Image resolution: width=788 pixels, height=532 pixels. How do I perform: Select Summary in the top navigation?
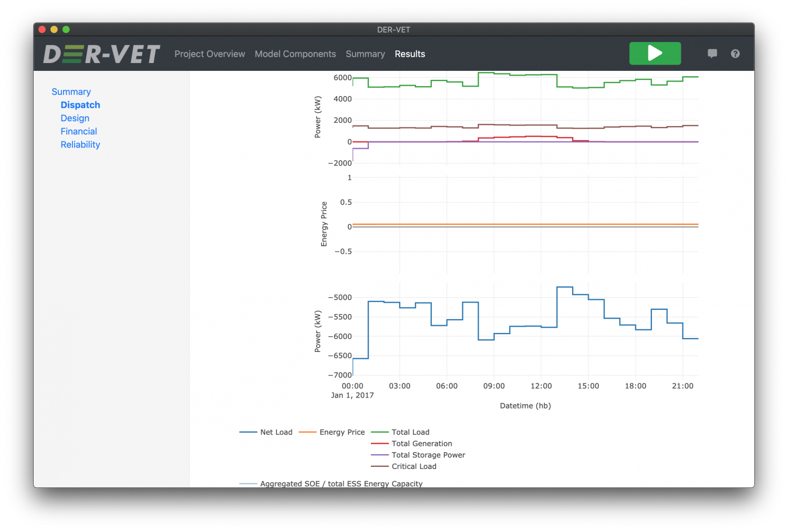[365, 54]
